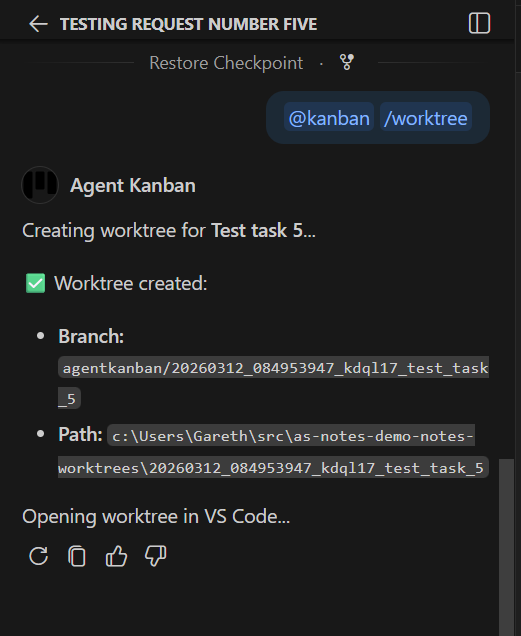Click Restore Checkpoint
This screenshot has height=636, width=521.
coord(226,63)
